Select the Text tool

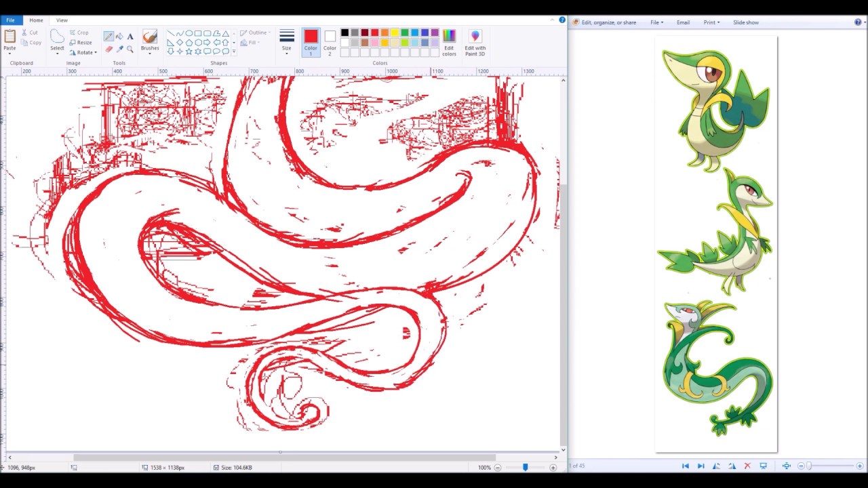tap(130, 36)
